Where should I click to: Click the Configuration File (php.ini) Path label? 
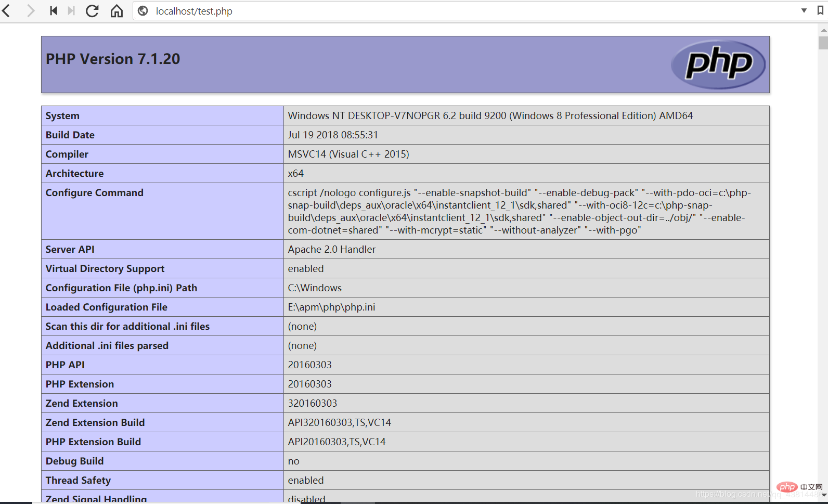[x=121, y=288]
